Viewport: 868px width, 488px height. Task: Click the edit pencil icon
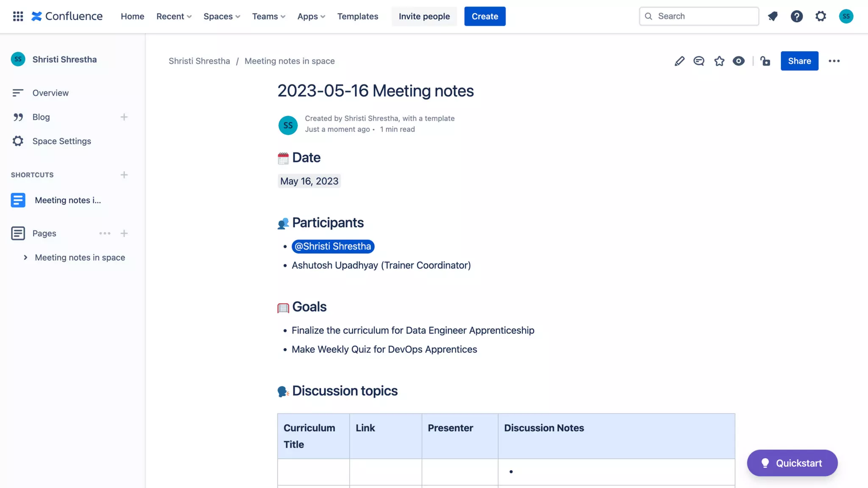(679, 61)
